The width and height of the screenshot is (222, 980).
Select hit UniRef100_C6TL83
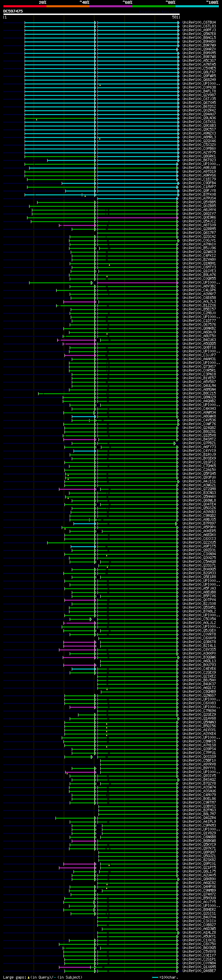coord(199,26)
